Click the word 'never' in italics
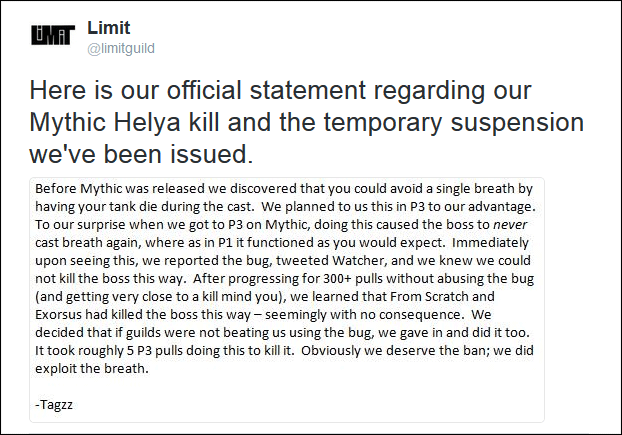The height and width of the screenshot is (435, 622). [510, 224]
